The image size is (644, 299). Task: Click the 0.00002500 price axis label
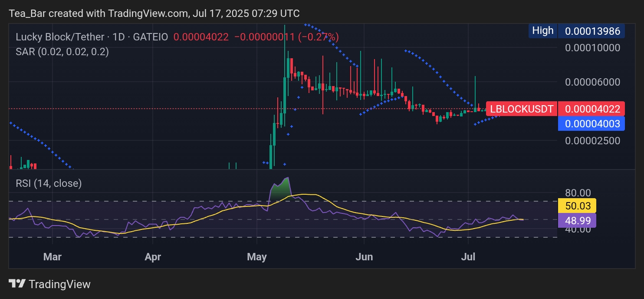592,141
